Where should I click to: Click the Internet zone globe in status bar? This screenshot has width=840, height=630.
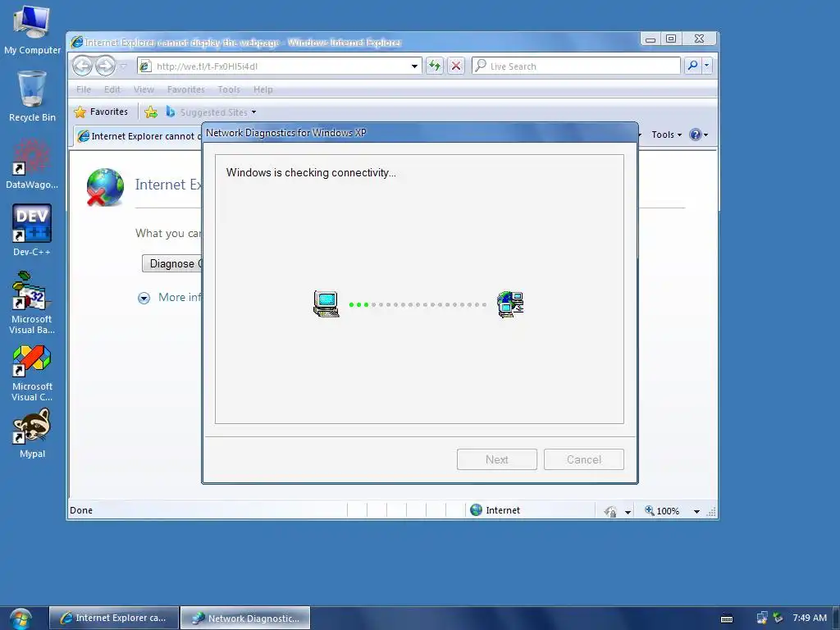[476, 510]
